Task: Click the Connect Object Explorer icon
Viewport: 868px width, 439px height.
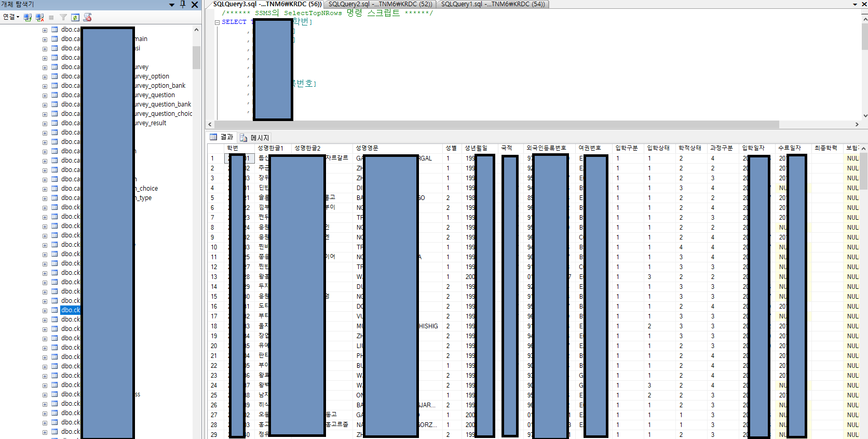Action: point(28,17)
